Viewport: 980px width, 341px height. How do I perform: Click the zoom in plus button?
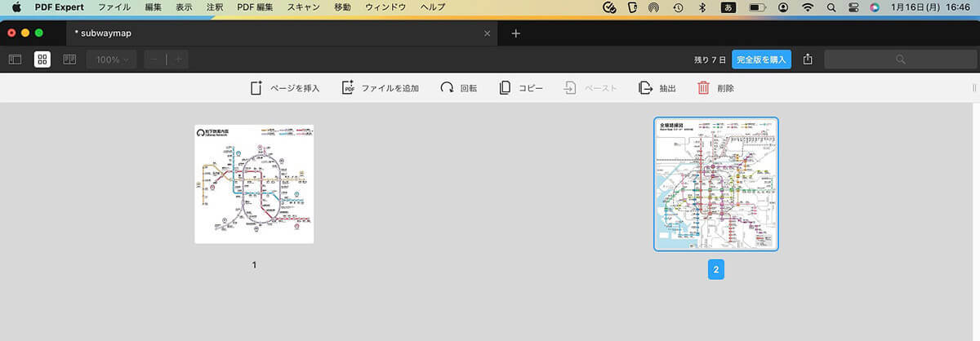coord(177,60)
